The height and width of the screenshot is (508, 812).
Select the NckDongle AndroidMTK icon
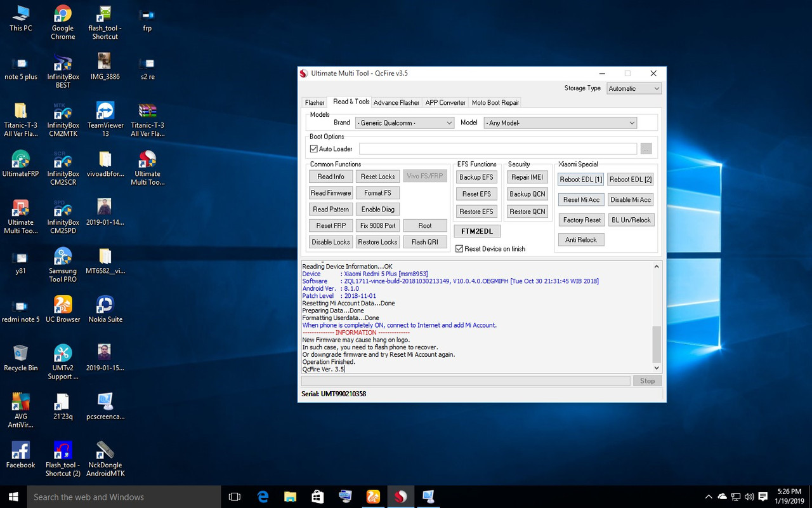click(105, 459)
